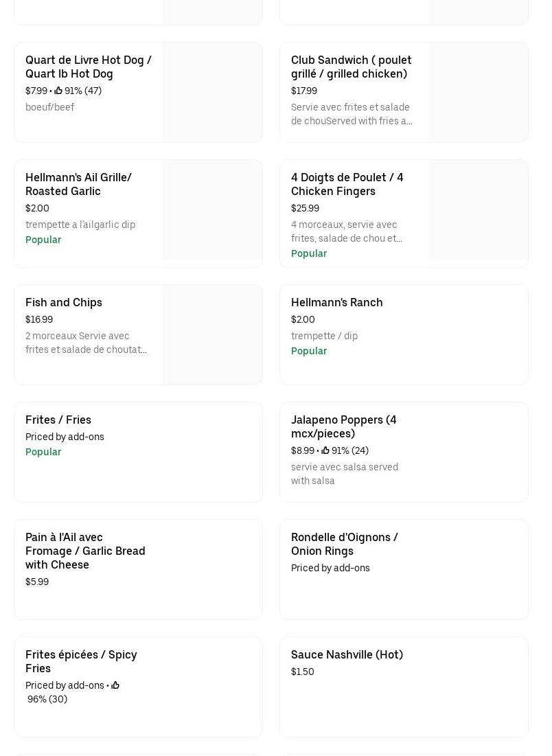Click the Quart de Livre Hot Dog image placeholder
Image resolution: width=552 pixels, height=756 pixels.
[x=212, y=93]
